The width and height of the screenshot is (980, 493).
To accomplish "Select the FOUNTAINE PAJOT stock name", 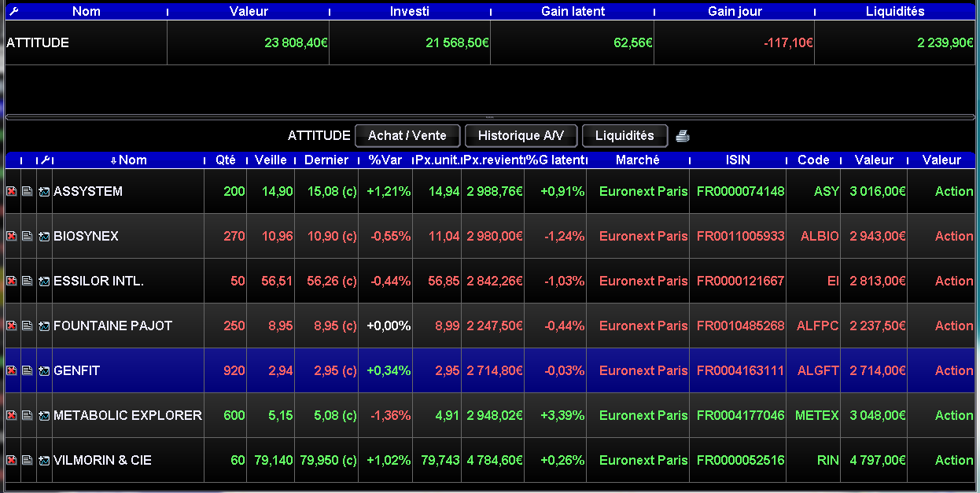I will coord(112,326).
